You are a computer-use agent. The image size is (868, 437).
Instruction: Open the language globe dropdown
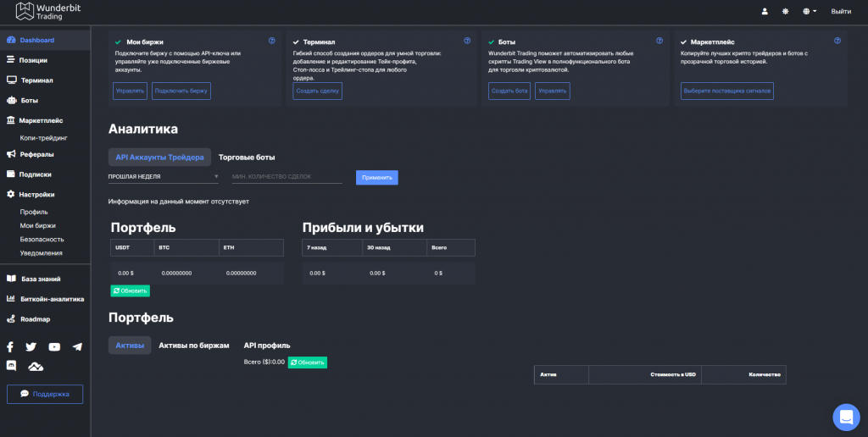click(807, 11)
